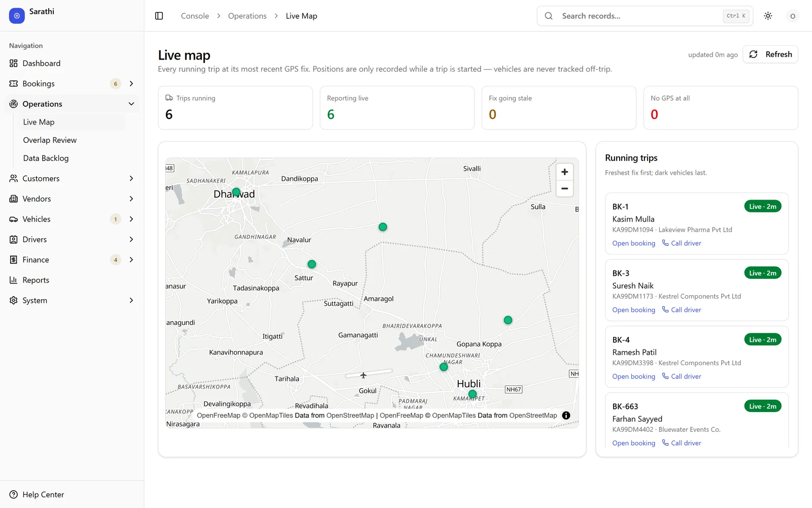This screenshot has width=812, height=508.
Task: Select the vehicle marker near Chamundeshwari Nagar
Action: (444, 367)
